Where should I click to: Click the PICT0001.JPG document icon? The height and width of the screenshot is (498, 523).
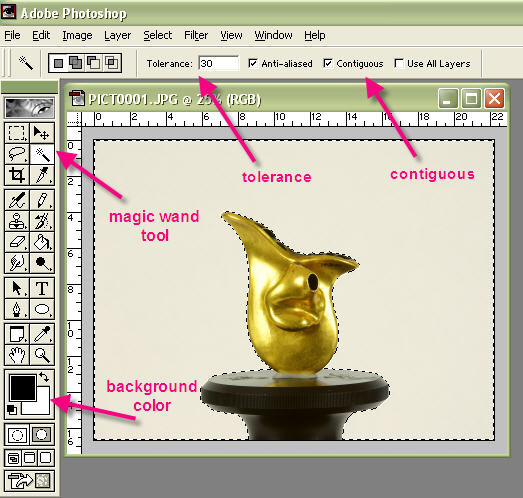[x=77, y=98]
